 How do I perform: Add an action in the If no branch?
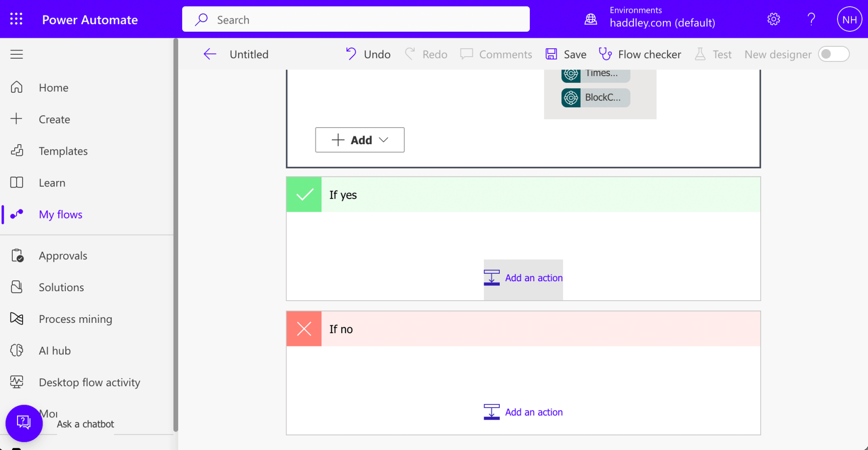(523, 412)
